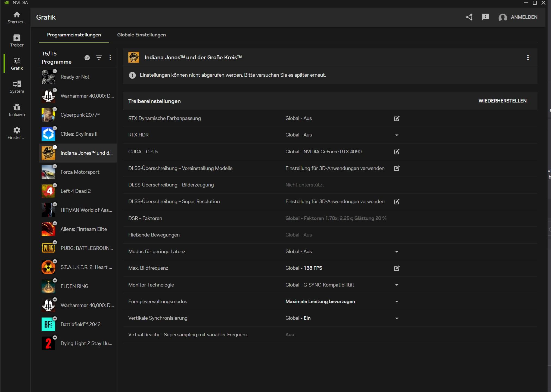The image size is (551, 392).
Task: Edit the CUDA – GPUs setting
Action: 397,152
